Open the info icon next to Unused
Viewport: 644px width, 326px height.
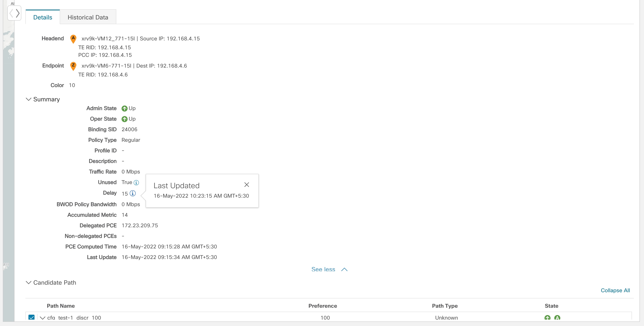point(136,183)
